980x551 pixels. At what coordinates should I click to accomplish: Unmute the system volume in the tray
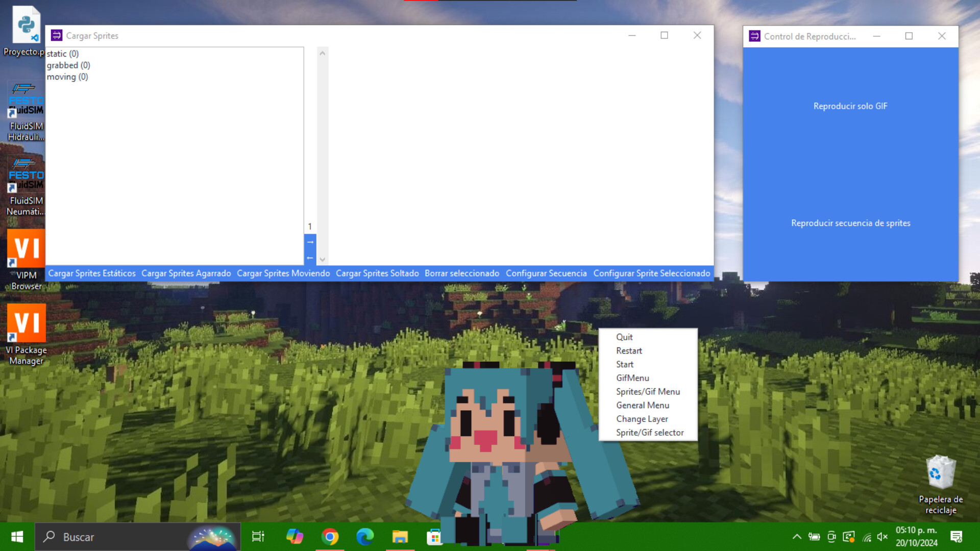(883, 537)
